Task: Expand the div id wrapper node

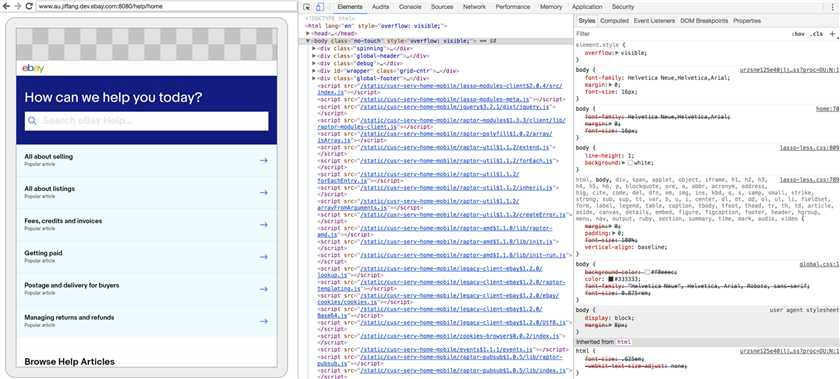Action: click(x=314, y=71)
